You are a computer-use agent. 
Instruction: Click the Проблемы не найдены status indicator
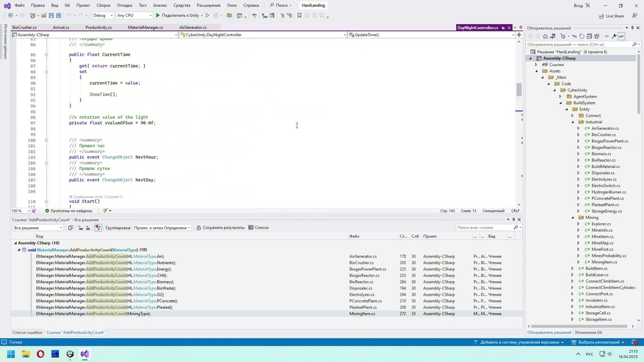[x=68, y=211]
